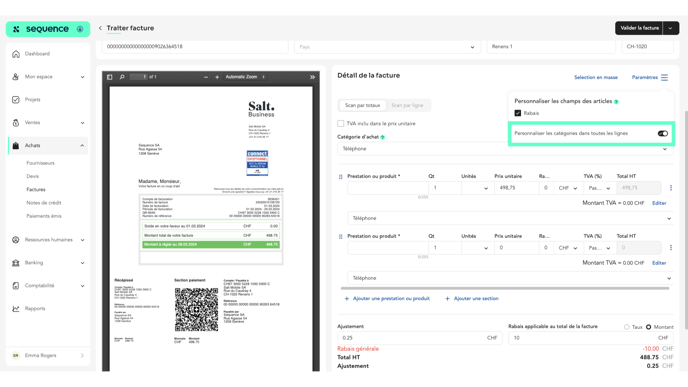Click Sélection en masse link
This screenshot has width=688, height=387.
pos(596,77)
